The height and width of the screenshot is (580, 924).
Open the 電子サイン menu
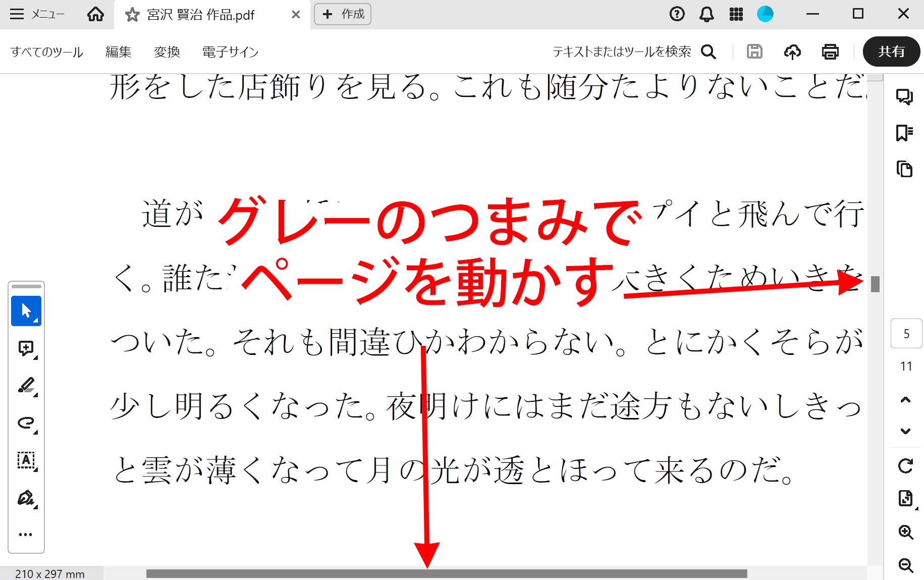coord(230,52)
